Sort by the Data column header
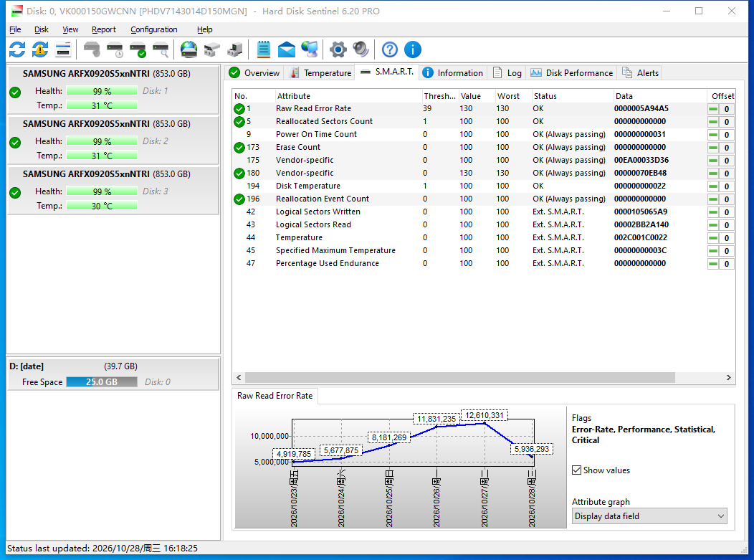 pos(659,96)
